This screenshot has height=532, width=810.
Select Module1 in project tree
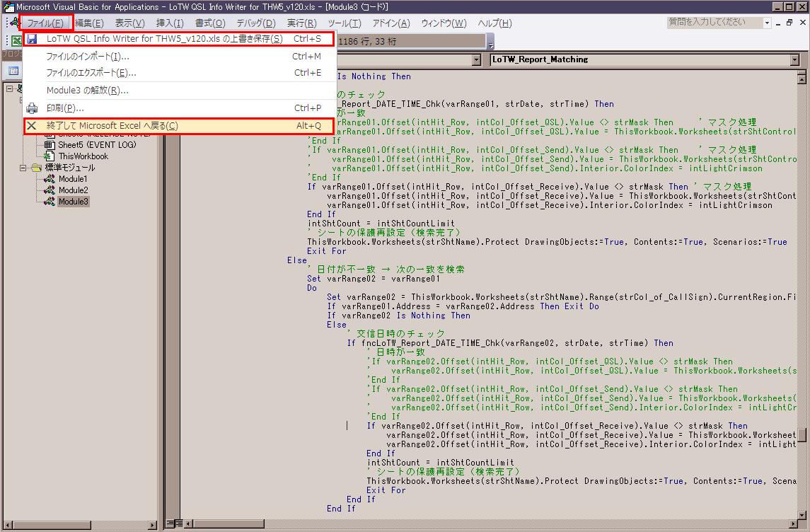click(73, 179)
